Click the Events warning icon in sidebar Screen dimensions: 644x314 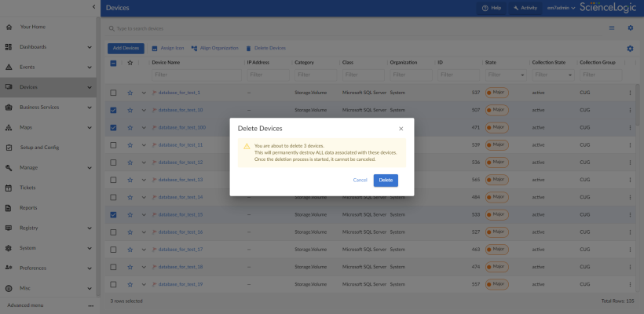9,68
